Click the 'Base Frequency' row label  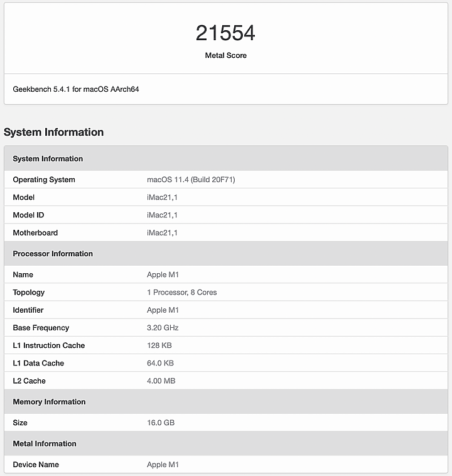41,328
